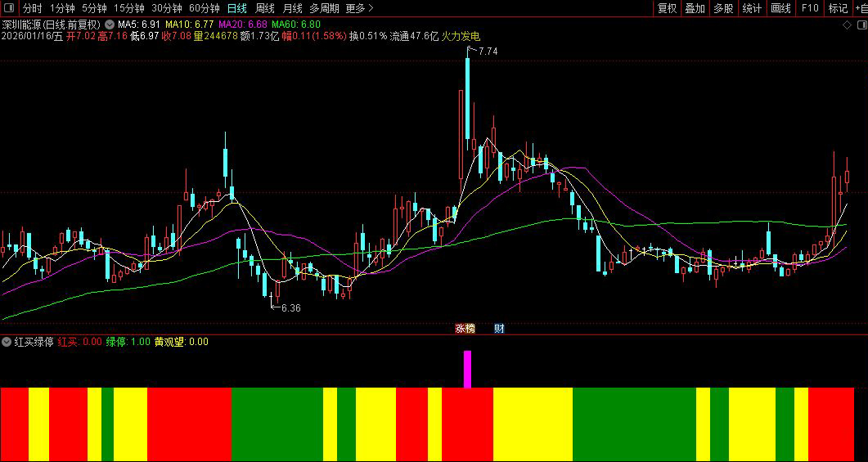Click the 量244678 volume value

pyautogui.click(x=216, y=36)
